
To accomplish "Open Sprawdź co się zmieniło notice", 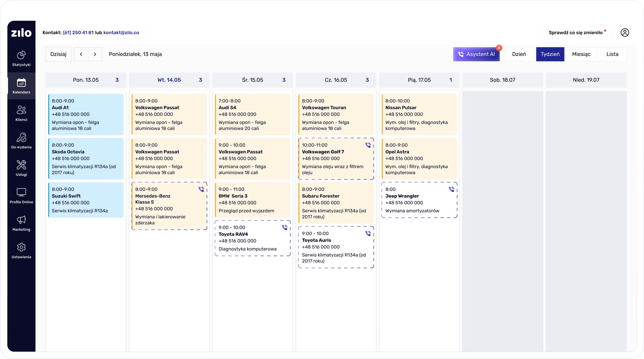I will [x=576, y=32].
